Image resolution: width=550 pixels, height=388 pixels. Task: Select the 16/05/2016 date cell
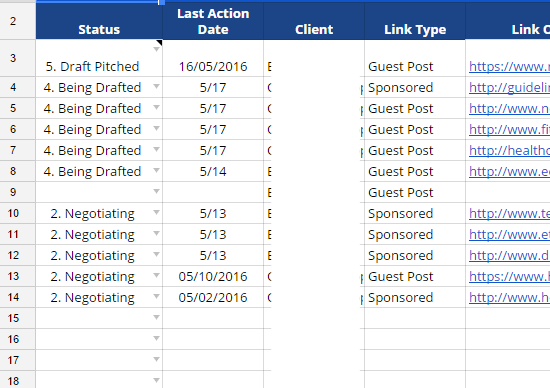tap(213, 58)
